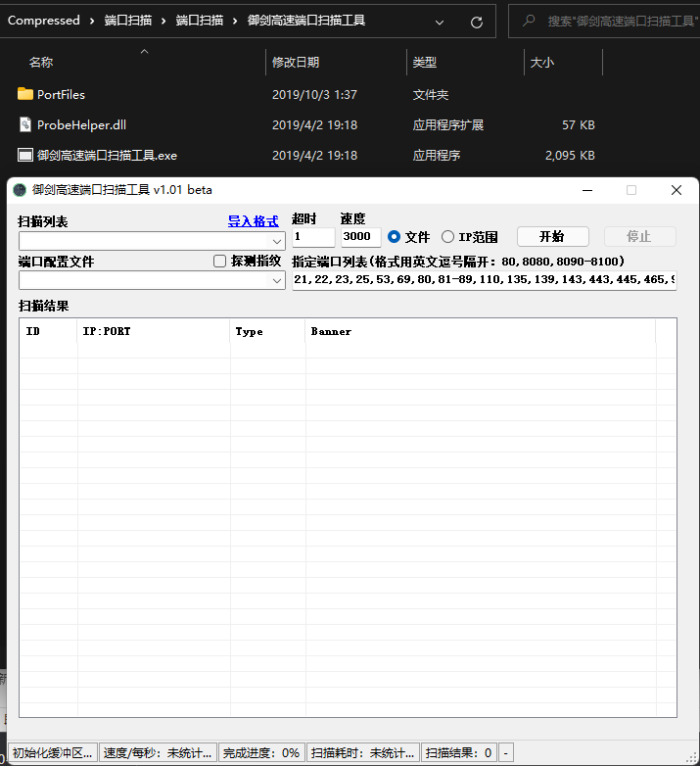This screenshot has height=766, width=700.
Task: Click the 完成进度: 0% status panel
Action: (261, 753)
